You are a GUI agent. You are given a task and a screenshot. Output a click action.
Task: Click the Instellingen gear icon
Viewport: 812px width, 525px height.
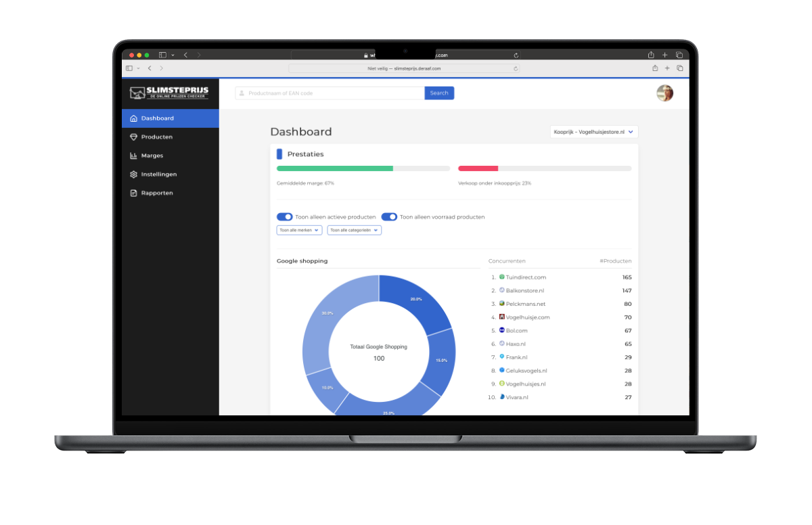[x=133, y=175]
